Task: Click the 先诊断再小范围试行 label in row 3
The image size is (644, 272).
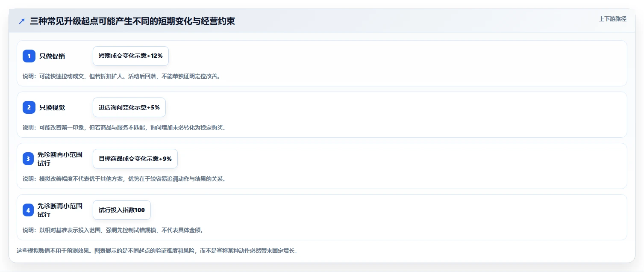Action: coord(60,159)
